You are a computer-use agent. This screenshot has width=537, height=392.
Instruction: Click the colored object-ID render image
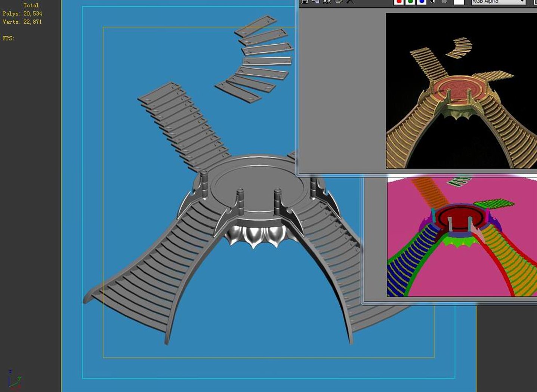pyautogui.click(x=462, y=237)
